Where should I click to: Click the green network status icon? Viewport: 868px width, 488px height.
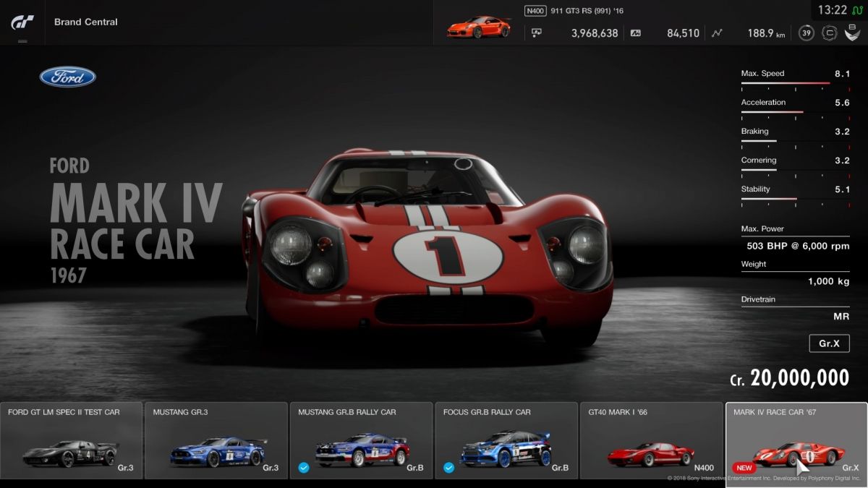tap(856, 10)
